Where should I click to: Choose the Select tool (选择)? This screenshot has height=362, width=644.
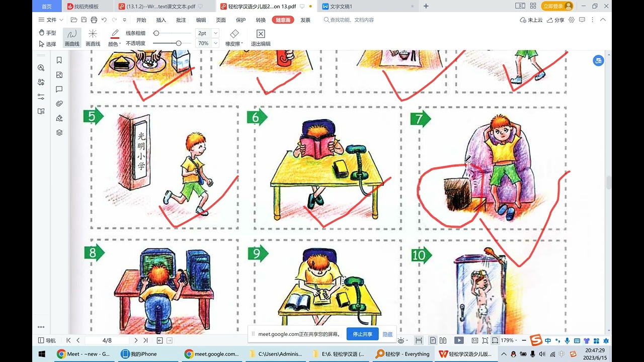pos(47,44)
